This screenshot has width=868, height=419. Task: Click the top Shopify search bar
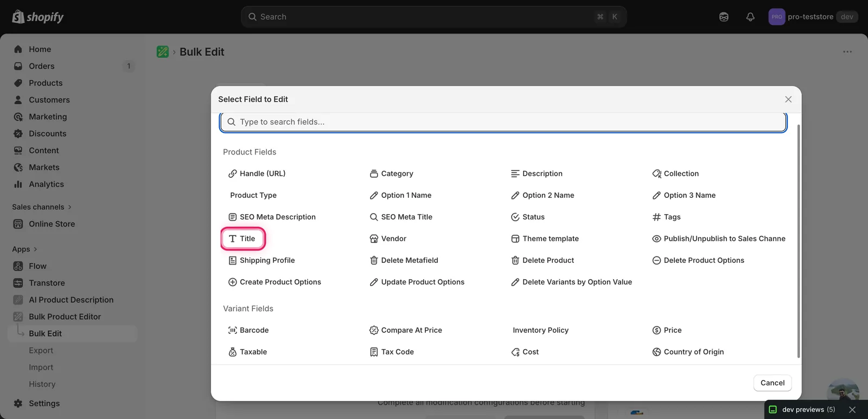[433, 17]
